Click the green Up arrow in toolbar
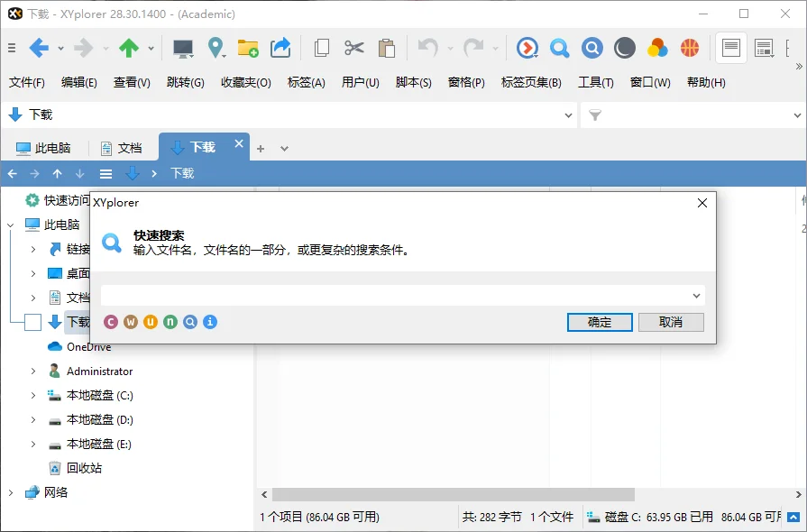Viewport: 807px width, 532px height. click(x=129, y=49)
